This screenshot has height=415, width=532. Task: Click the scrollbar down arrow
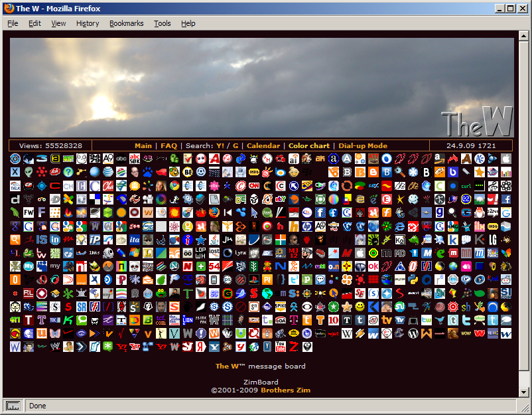point(523,392)
